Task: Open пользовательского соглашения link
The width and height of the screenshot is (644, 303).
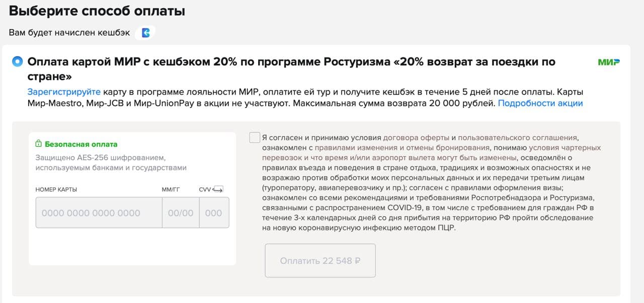Action: click(518, 138)
